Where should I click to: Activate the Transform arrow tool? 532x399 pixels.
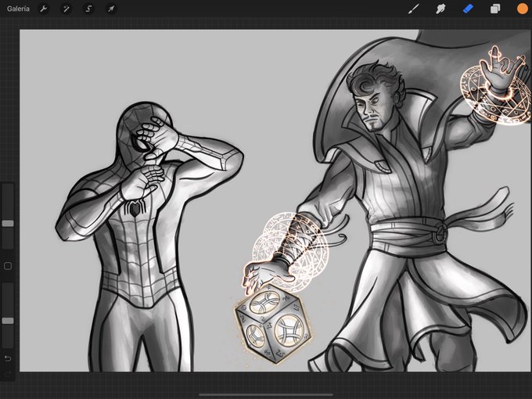pyautogui.click(x=111, y=9)
